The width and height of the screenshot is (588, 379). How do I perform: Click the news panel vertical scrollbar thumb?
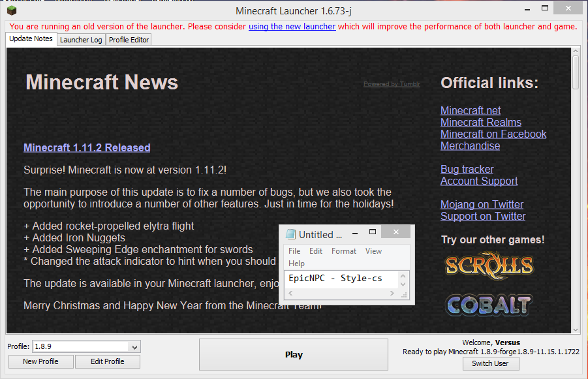[x=576, y=72]
